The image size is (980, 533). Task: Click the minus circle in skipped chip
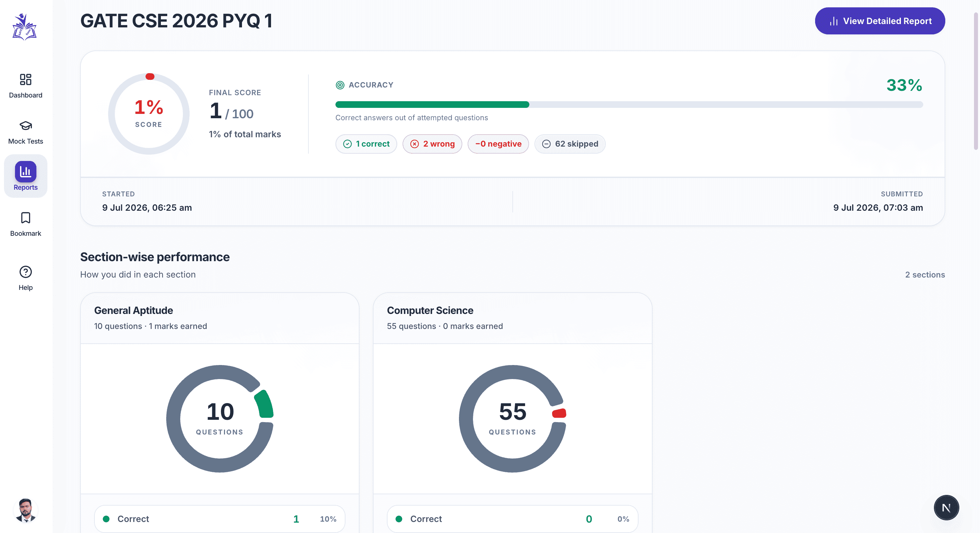coord(546,144)
